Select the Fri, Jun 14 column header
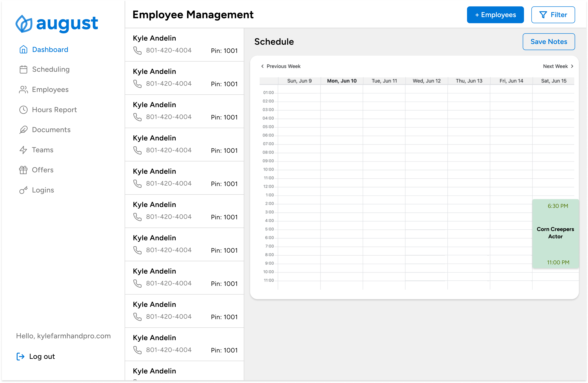This screenshot has height=383, width=588. coord(511,81)
